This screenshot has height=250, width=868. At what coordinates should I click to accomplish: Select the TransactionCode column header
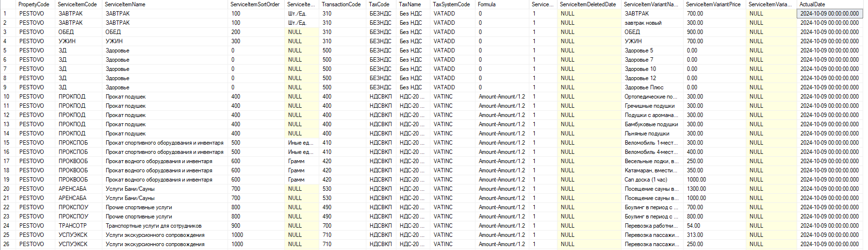(341, 4)
